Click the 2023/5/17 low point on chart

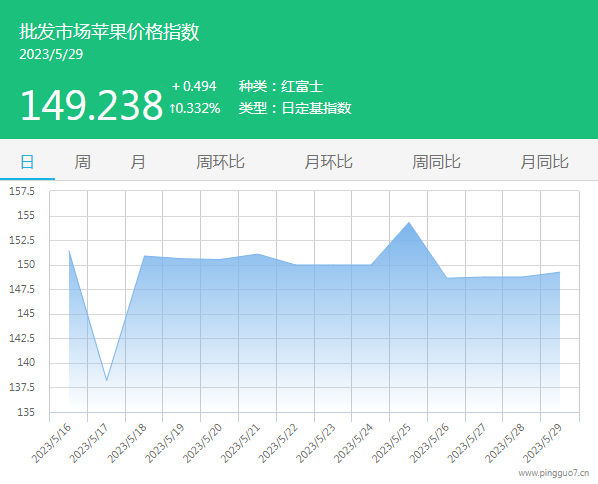[107, 380]
